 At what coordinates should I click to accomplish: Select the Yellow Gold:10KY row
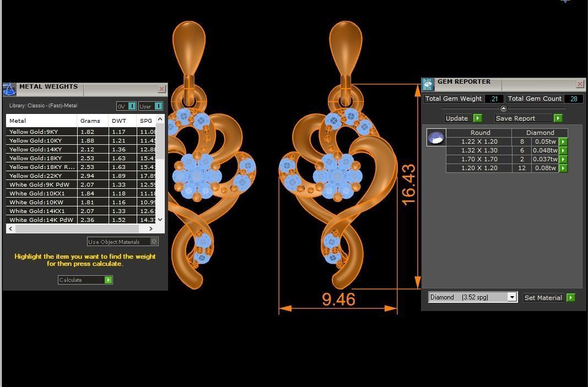(81, 140)
